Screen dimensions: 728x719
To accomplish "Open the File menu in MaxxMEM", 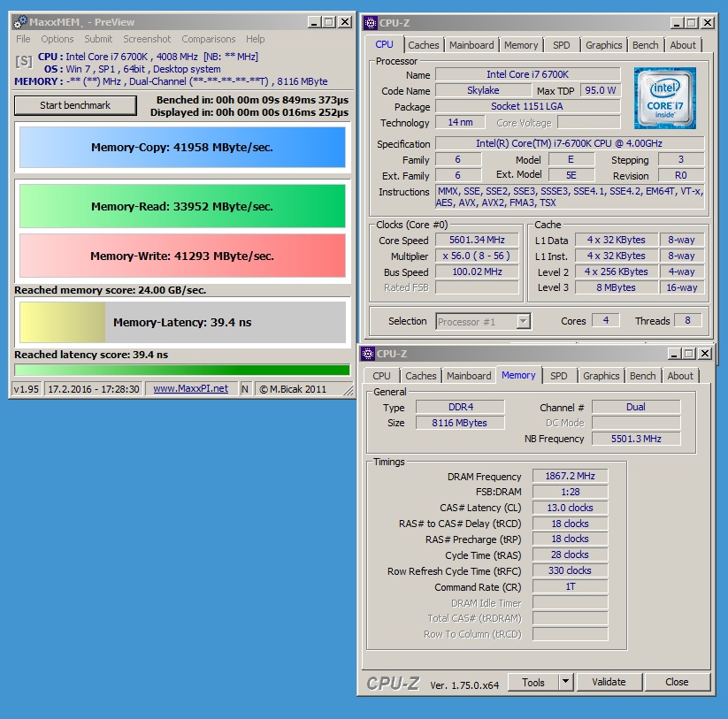I will (x=23, y=39).
